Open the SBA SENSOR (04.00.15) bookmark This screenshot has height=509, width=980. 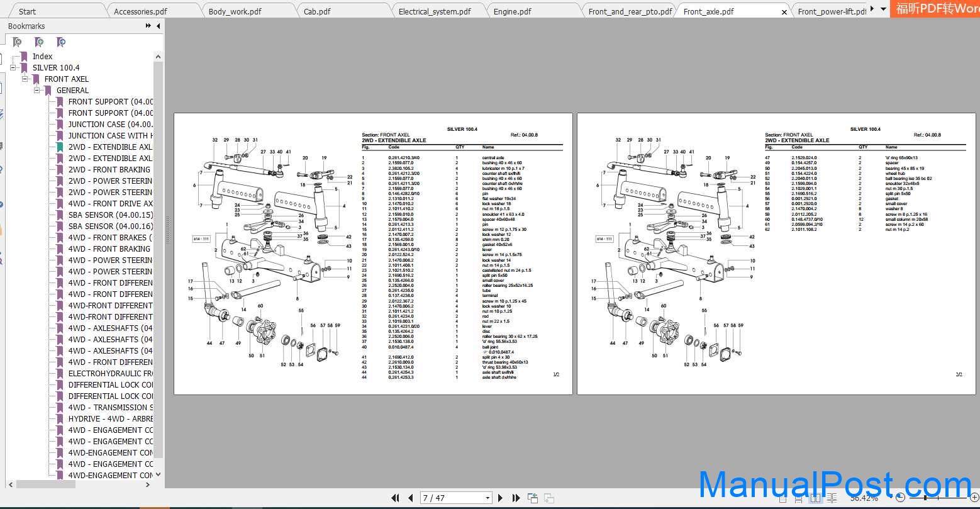point(110,215)
